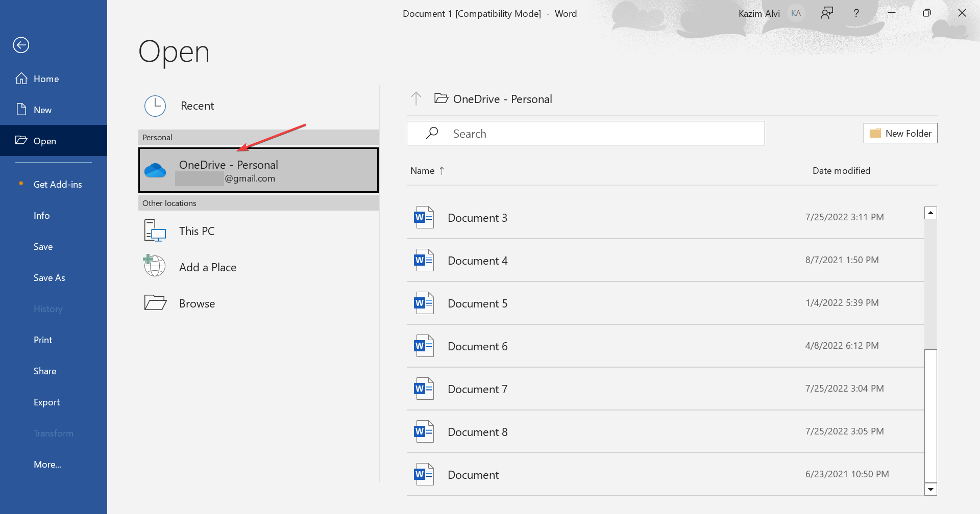This screenshot has width=980, height=514.
Task: Select the Open tab in the sidebar
Action: coord(54,141)
